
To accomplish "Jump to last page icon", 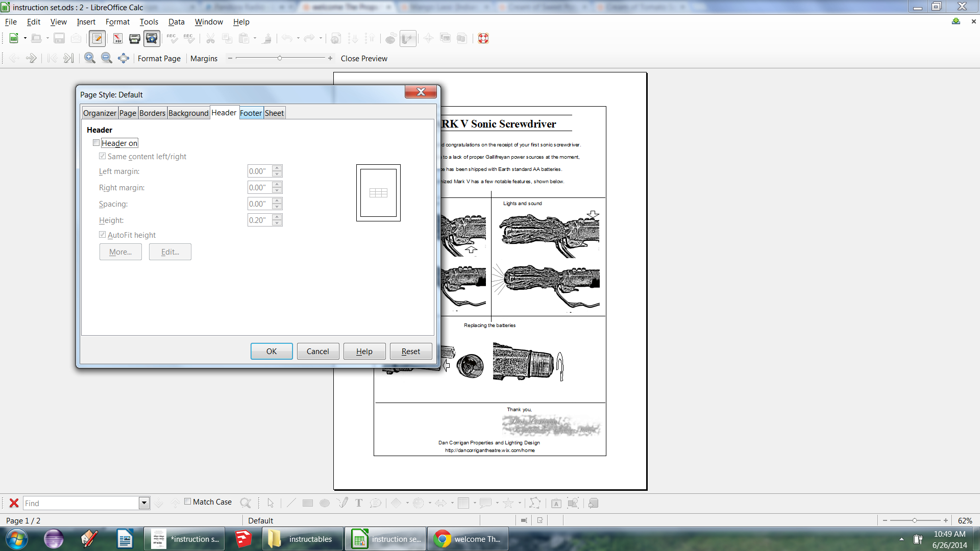I will click(68, 58).
